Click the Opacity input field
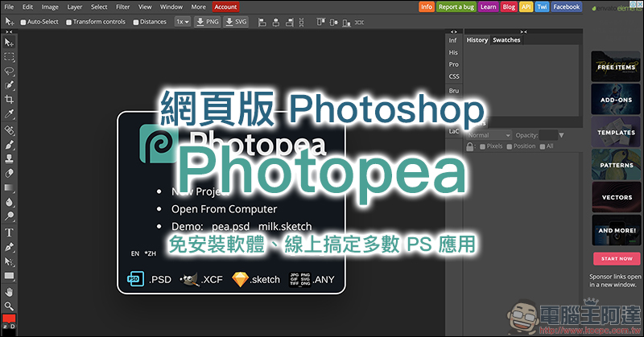The image size is (644, 337). point(547,135)
